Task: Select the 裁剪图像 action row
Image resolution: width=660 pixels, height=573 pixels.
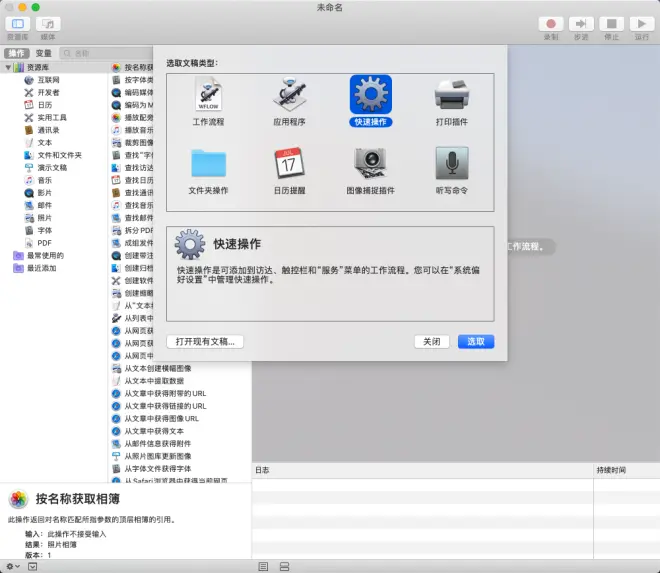Action: coord(133,143)
